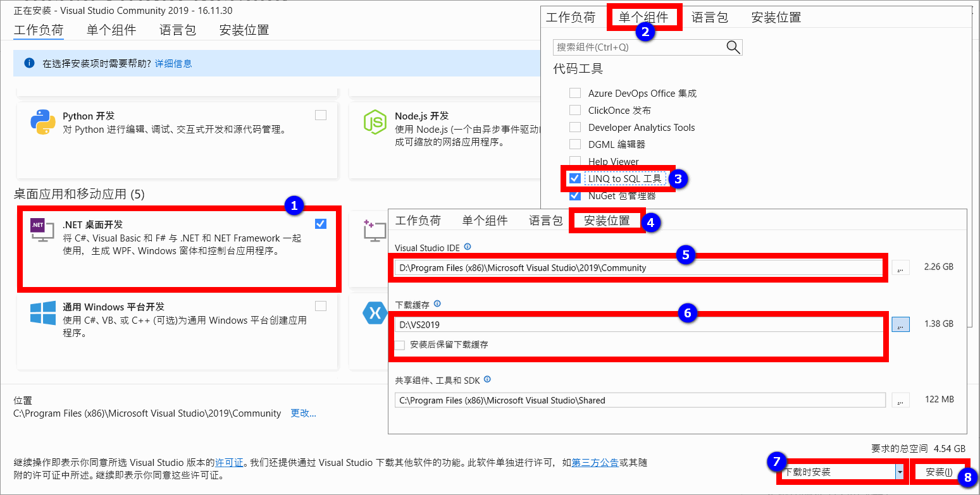Click the D:\VS2019 cache path field
Screen dimensions: 980x495
(x=639, y=324)
